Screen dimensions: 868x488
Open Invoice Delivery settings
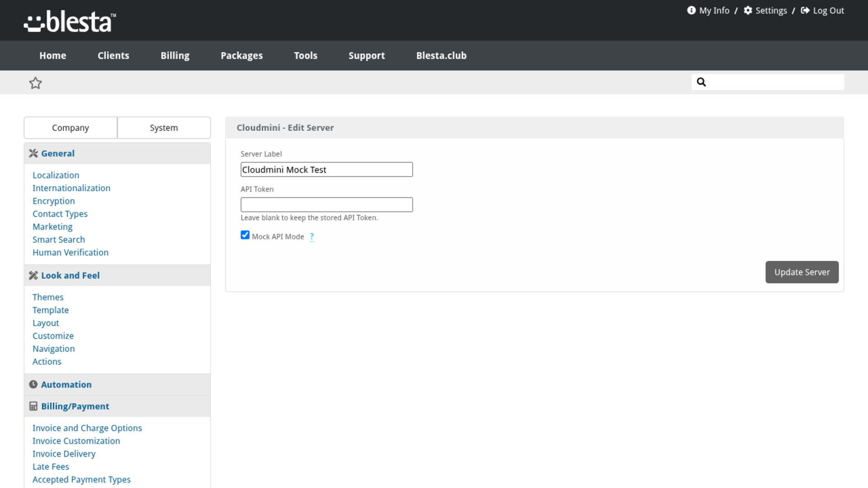(64, 454)
